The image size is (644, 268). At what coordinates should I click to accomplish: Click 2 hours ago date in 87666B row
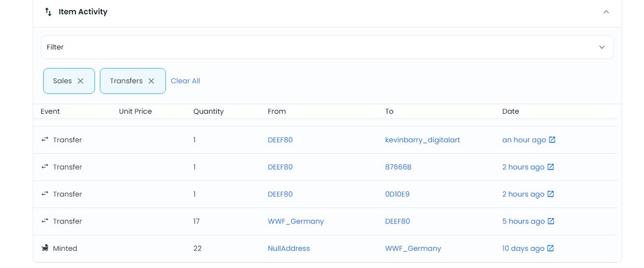pyautogui.click(x=523, y=167)
